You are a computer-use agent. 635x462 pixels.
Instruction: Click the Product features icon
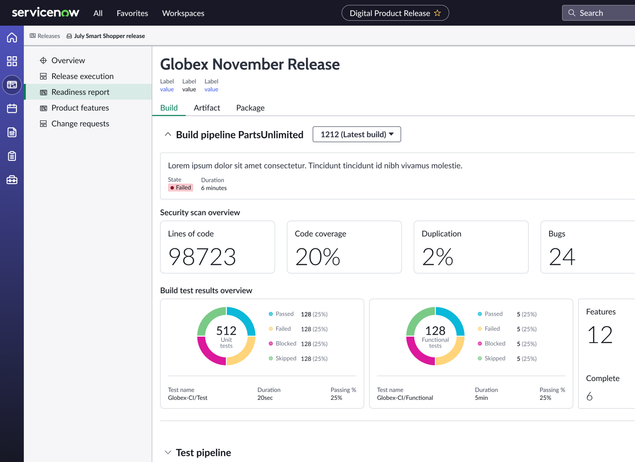[x=43, y=108]
